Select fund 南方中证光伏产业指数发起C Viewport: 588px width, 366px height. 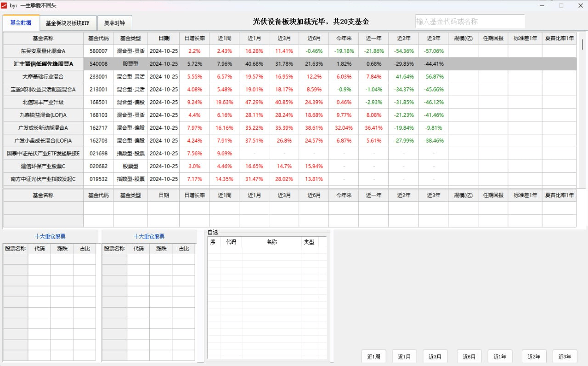pyautogui.click(x=43, y=179)
